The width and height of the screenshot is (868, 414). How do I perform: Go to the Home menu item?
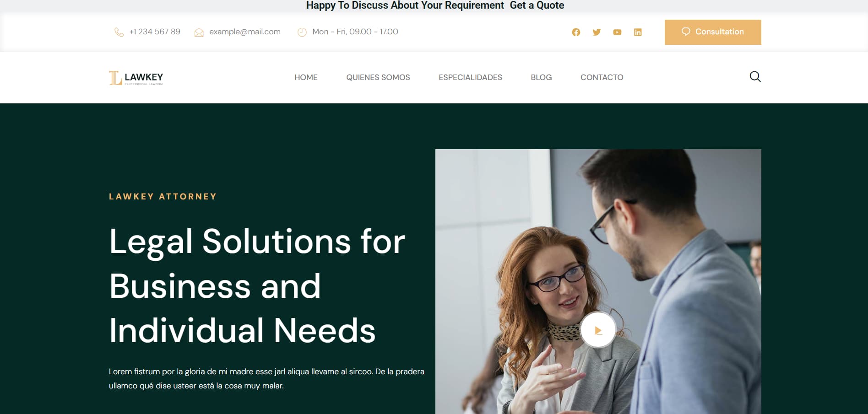click(x=306, y=77)
